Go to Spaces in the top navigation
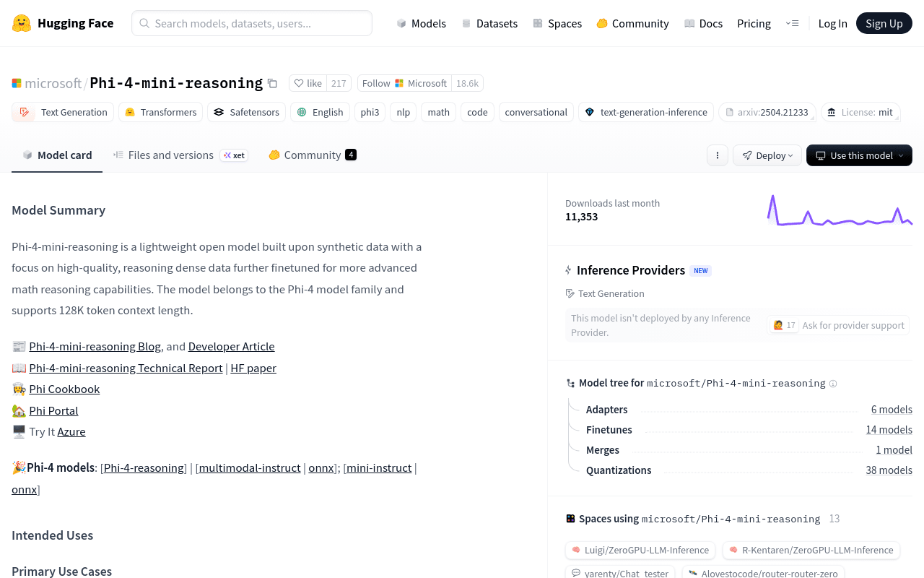Viewport: 924px width, 578px height. (557, 23)
